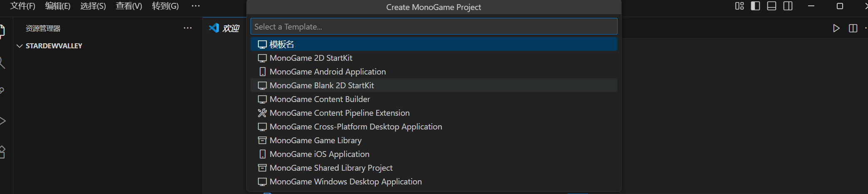The height and width of the screenshot is (194, 868).
Task: Select the 模板名 template entry
Action: [434, 44]
